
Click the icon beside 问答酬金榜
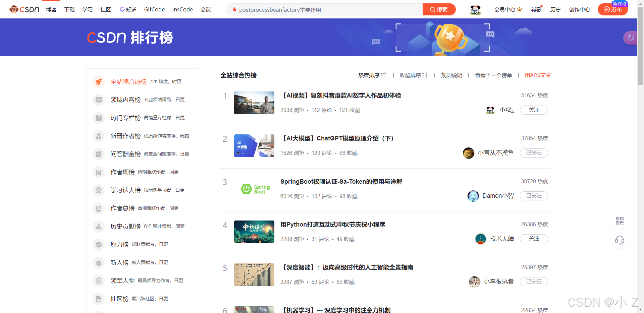99,154
